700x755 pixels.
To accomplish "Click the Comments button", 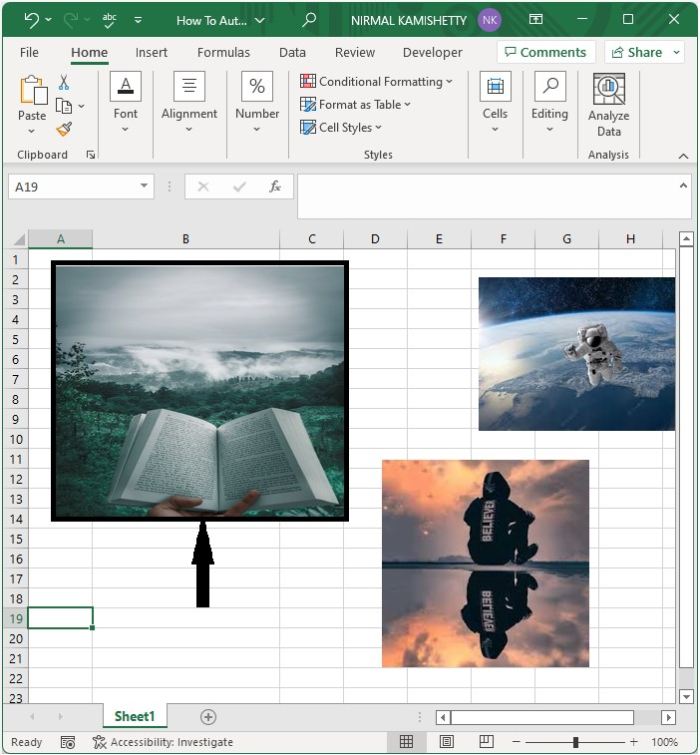I will point(546,52).
